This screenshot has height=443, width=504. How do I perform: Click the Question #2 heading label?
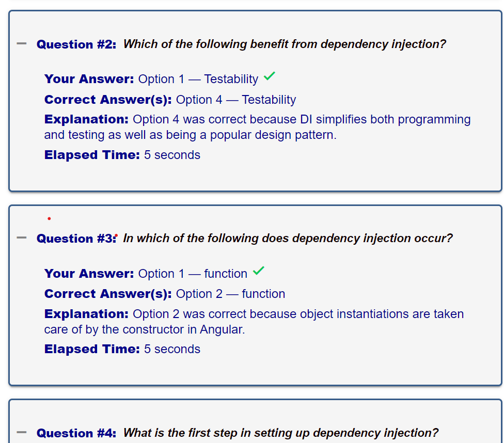[76, 44]
